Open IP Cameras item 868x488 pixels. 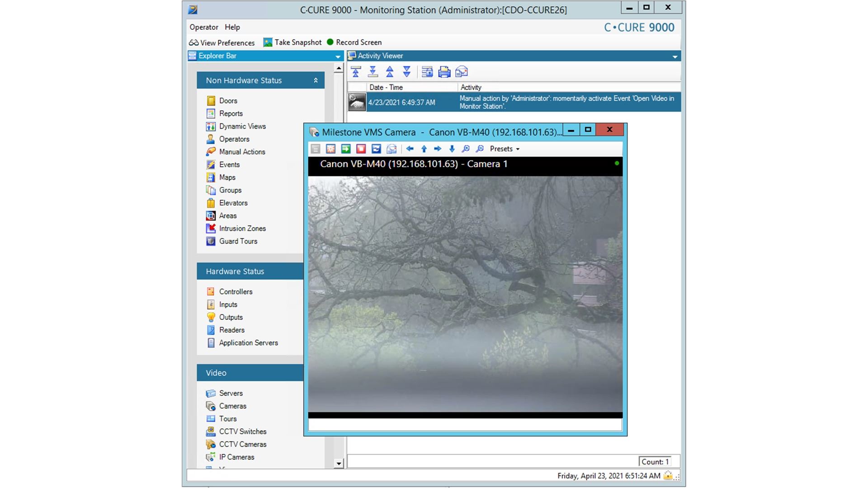[x=231, y=457]
